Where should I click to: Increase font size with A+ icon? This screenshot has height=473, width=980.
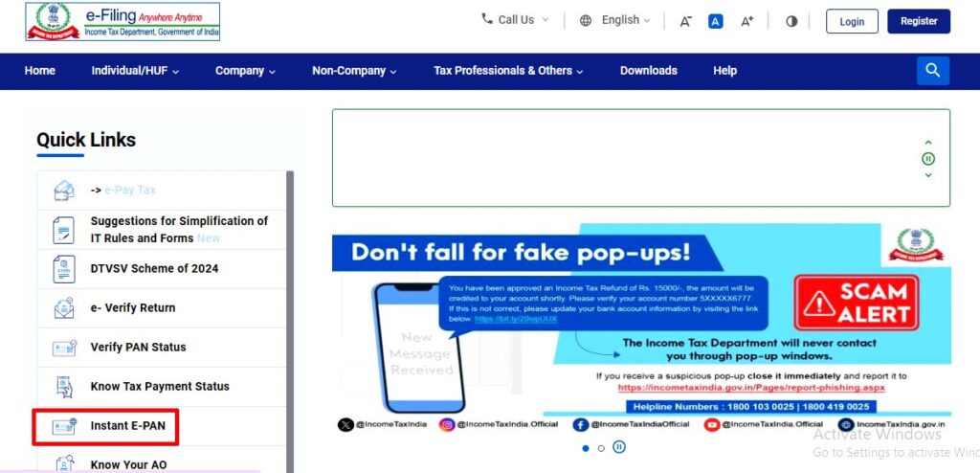(x=746, y=21)
